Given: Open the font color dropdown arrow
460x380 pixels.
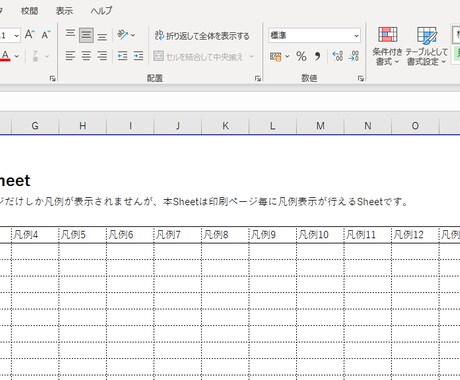Looking at the screenshot, I should click(17, 56).
